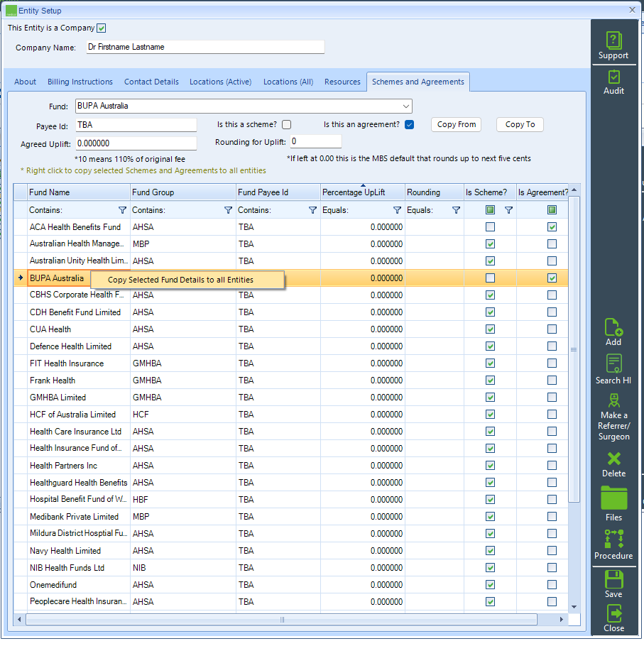Image resolution: width=644 pixels, height=668 pixels.
Task: Toggle Is Scheme checkbox for NIB Health Funds Ltd
Action: tap(490, 568)
